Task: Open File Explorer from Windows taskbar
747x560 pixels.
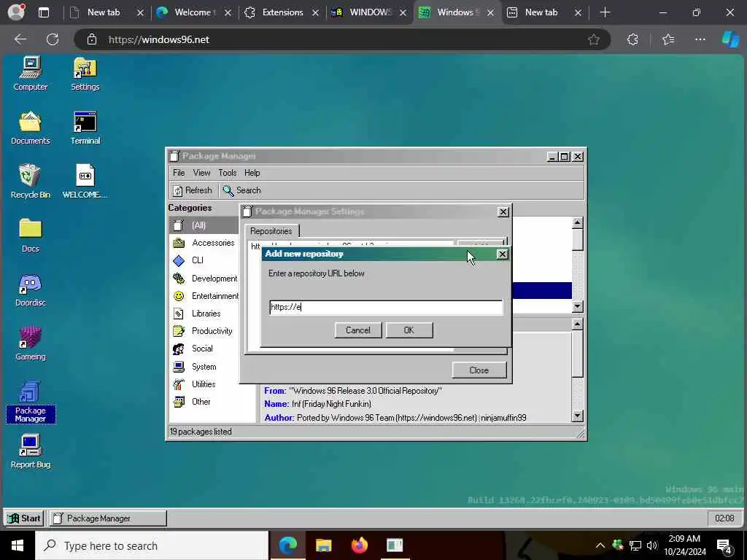Action: [x=323, y=545]
